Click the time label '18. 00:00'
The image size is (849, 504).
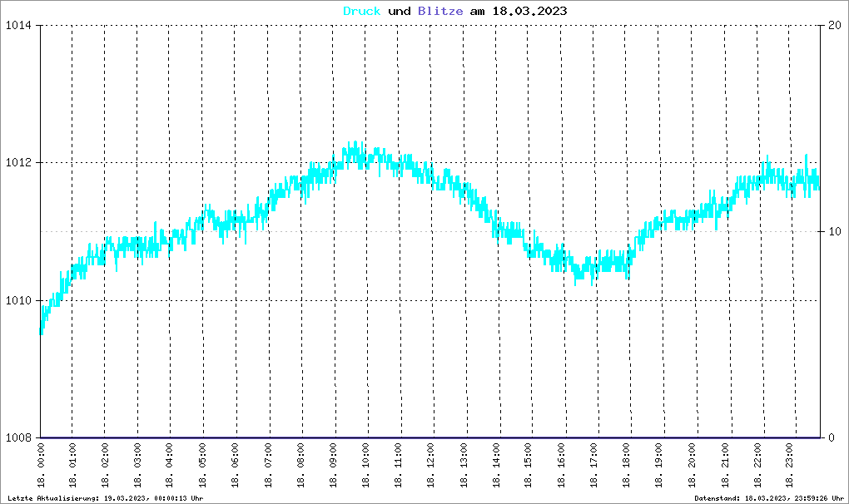click(41, 465)
